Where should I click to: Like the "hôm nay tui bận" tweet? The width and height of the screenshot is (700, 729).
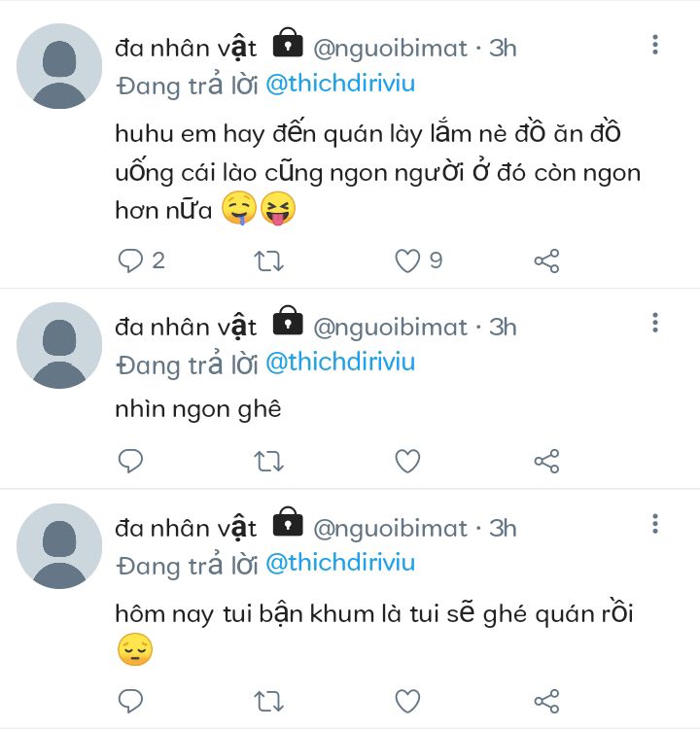tap(407, 700)
